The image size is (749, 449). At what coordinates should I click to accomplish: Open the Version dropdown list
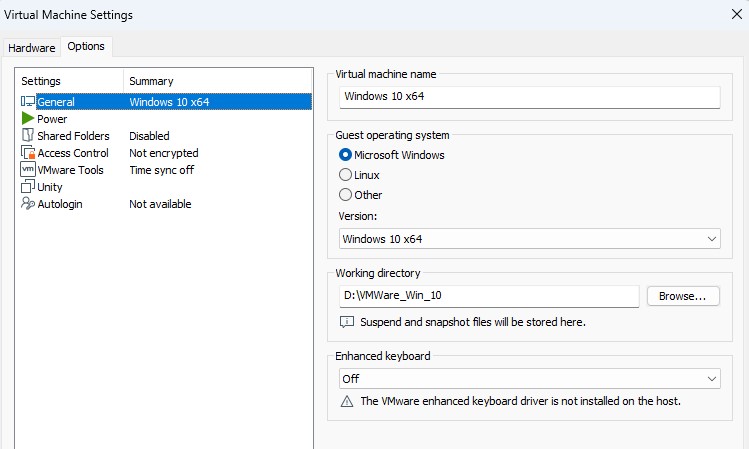click(529, 239)
